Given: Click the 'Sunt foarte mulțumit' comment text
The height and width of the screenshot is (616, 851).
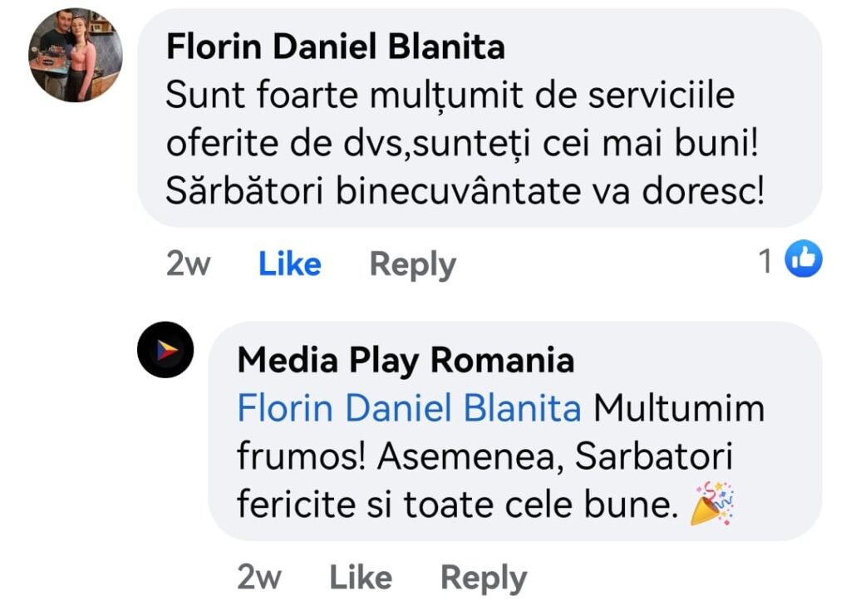Looking at the screenshot, I should click(x=450, y=96).
